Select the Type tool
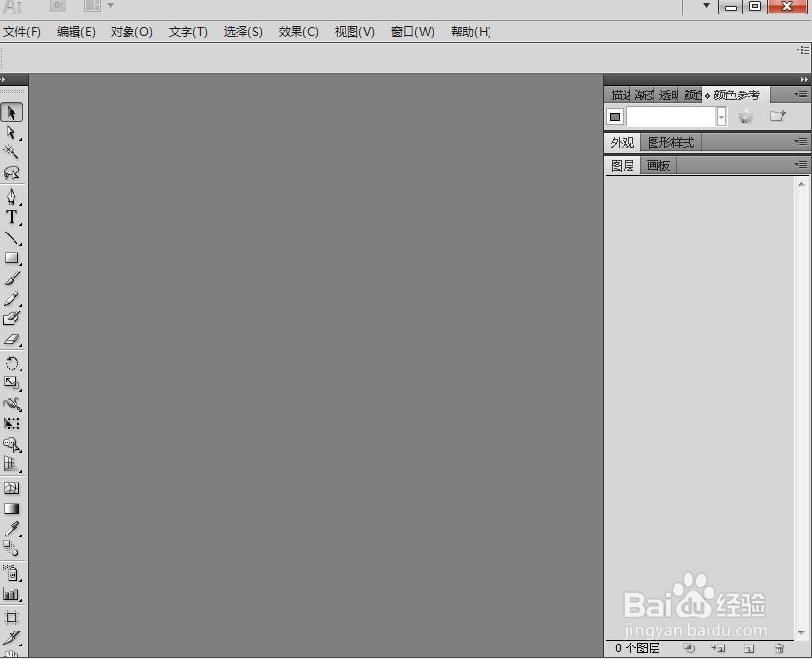The image size is (812, 659). click(12, 217)
